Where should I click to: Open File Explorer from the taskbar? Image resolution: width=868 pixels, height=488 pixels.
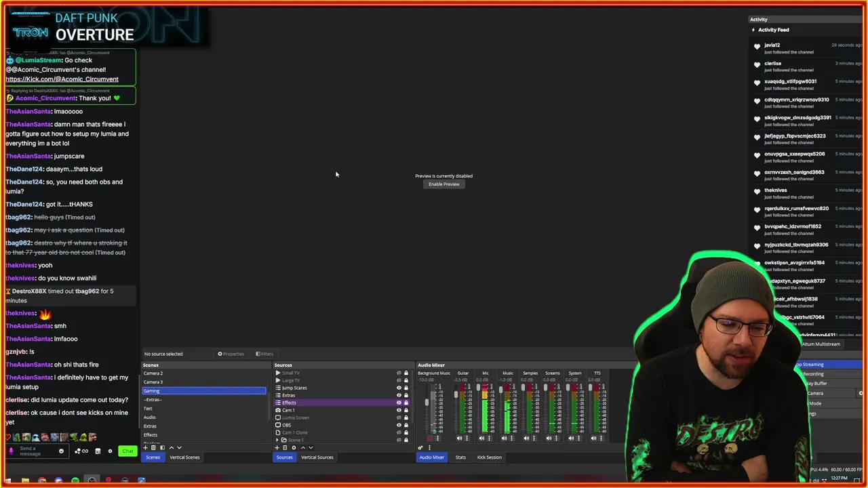click(25, 481)
